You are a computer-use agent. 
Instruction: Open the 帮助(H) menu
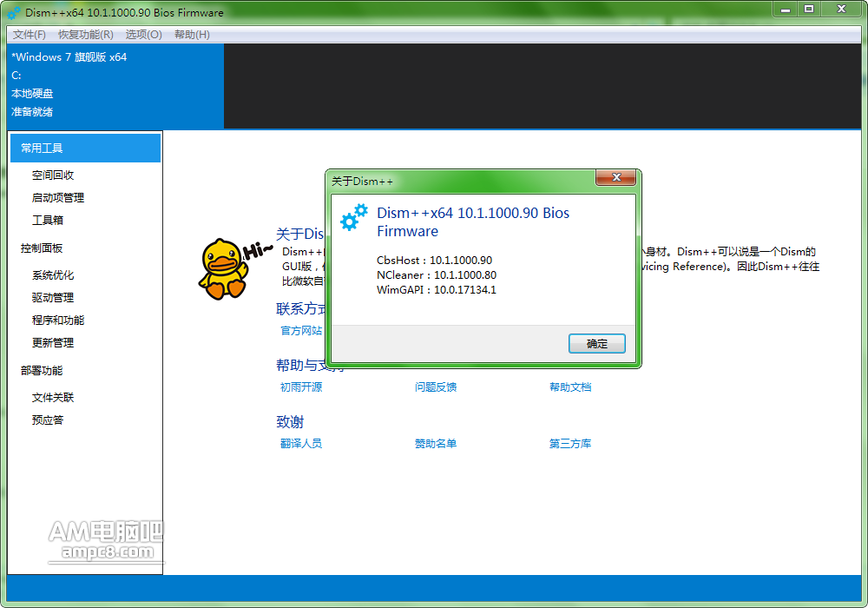click(x=192, y=35)
